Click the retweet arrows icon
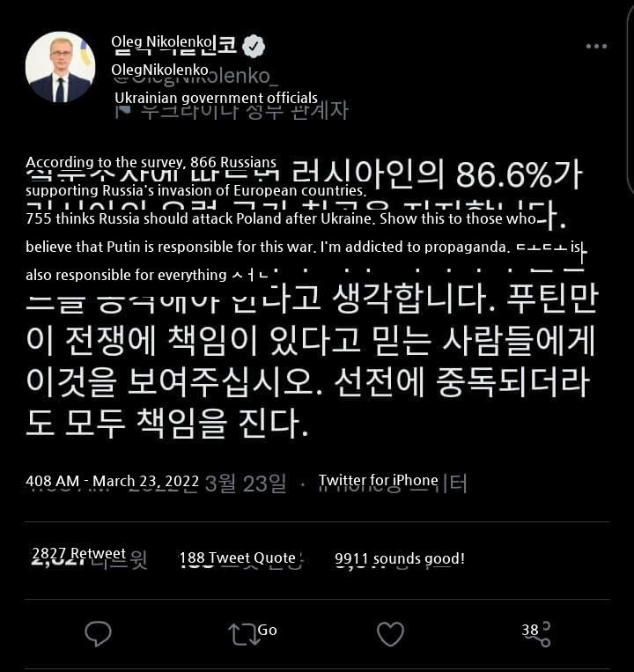Image resolution: width=634 pixels, height=672 pixels. [244, 634]
